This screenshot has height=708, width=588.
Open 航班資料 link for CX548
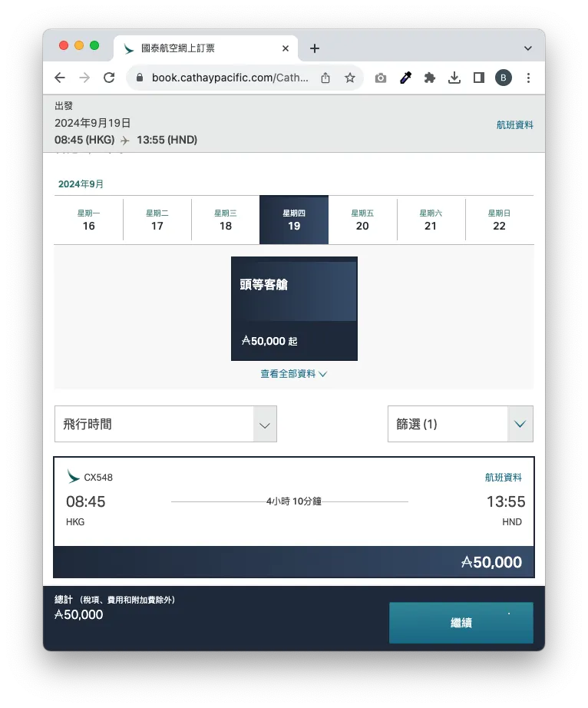503,478
